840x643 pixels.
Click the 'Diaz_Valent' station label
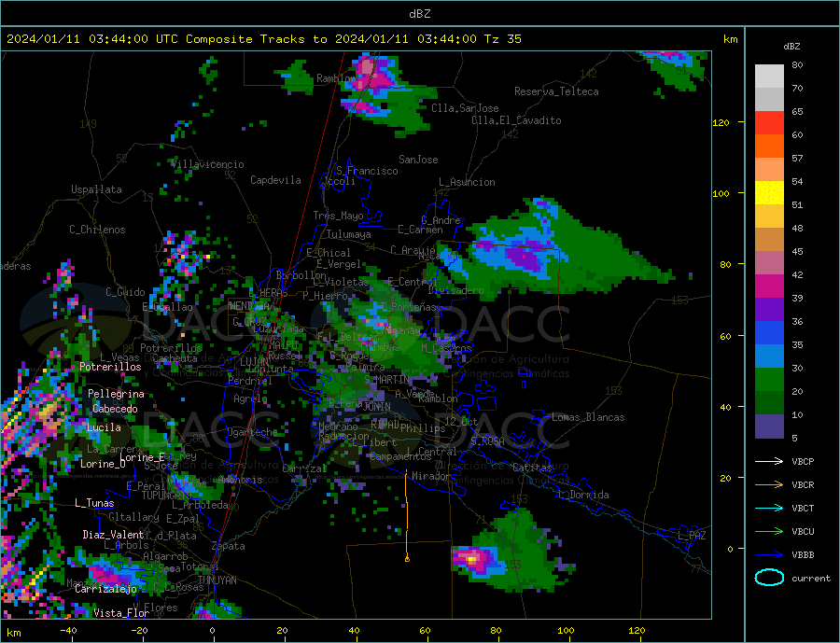pos(113,535)
